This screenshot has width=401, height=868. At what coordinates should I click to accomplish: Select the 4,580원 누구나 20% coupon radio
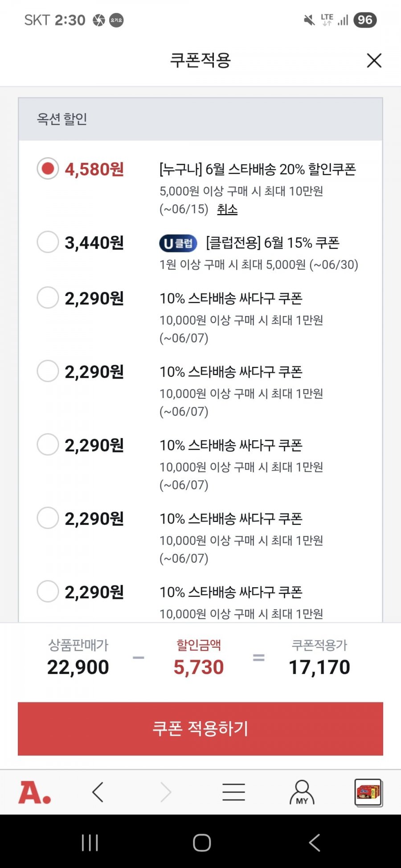(48, 169)
